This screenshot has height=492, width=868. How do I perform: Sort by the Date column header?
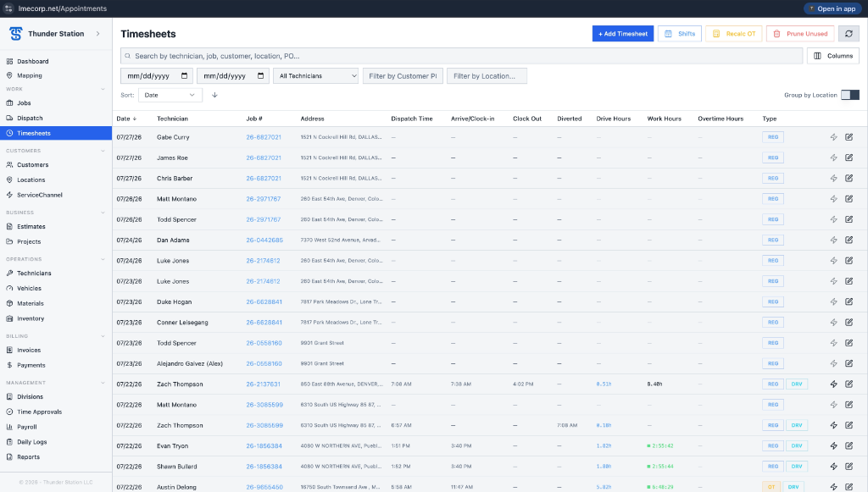(x=126, y=119)
